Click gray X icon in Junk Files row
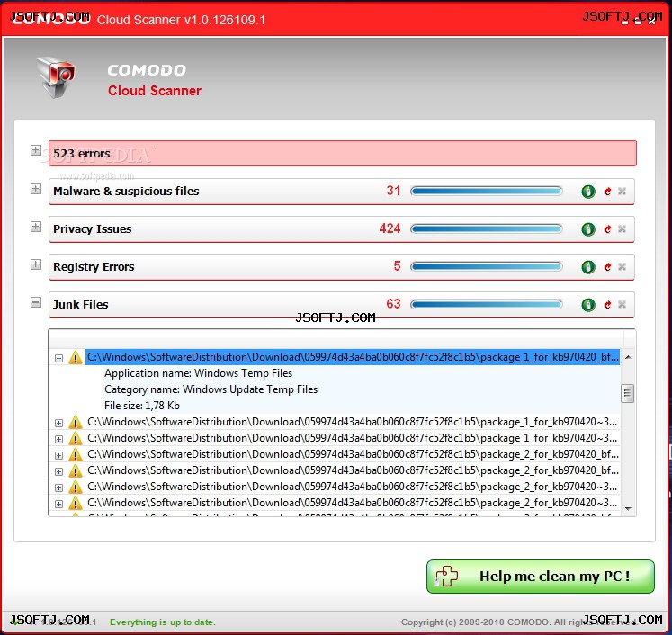Viewport: 672px width, 635px height. [x=622, y=304]
